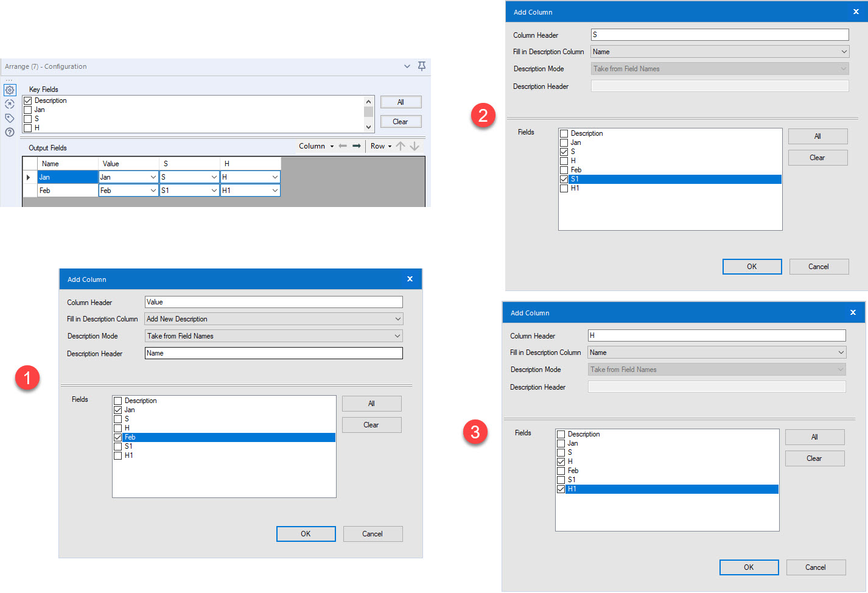Check Feb in the H Add Column dialog
The image size is (868, 593).
[561, 470]
